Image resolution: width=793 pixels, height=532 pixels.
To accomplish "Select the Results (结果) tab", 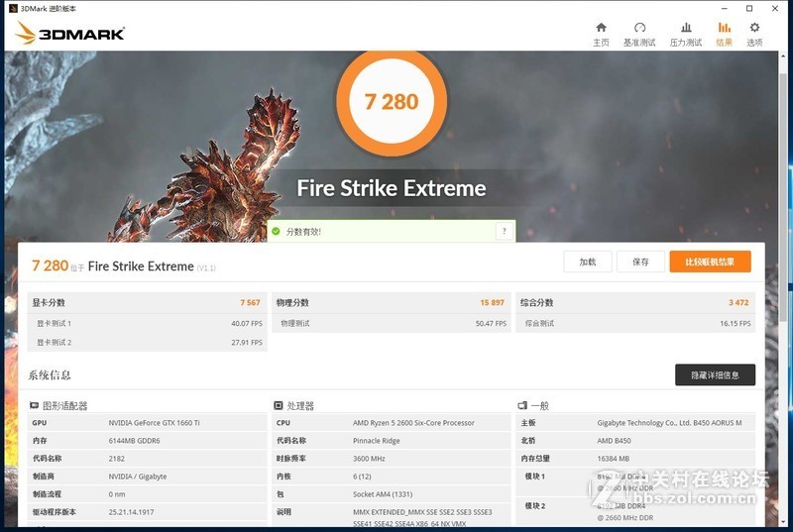I will pyautogui.click(x=725, y=34).
